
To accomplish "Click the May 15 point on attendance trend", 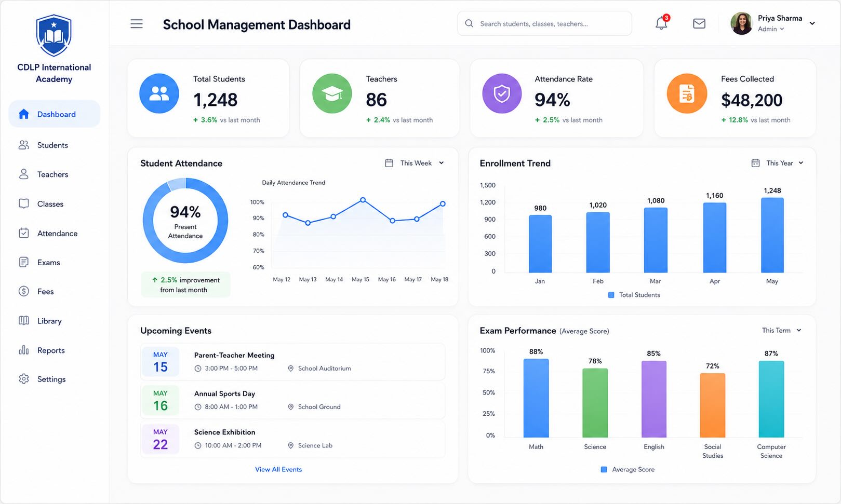I will click(x=363, y=200).
